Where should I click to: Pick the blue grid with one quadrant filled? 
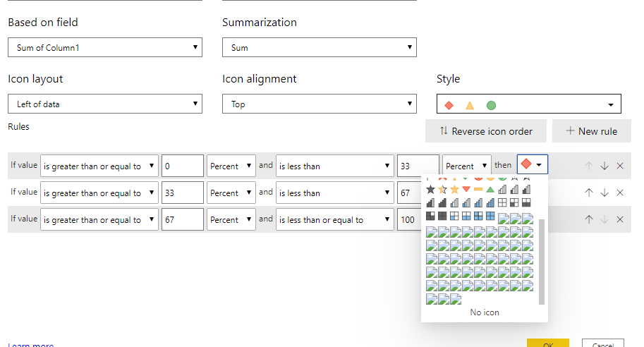coord(454,216)
